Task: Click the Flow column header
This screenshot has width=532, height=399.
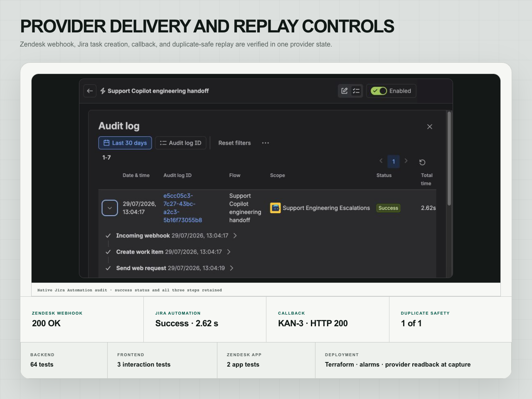Action: tap(235, 175)
